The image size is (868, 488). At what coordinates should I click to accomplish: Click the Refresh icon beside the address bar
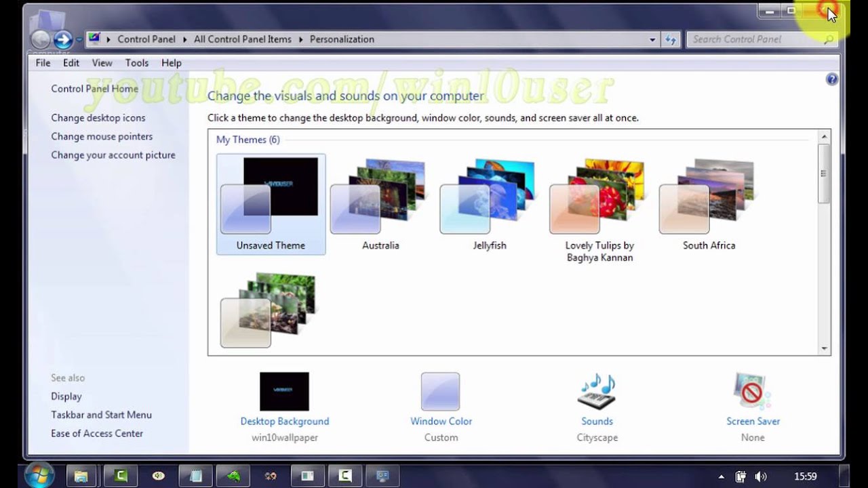click(x=671, y=39)
